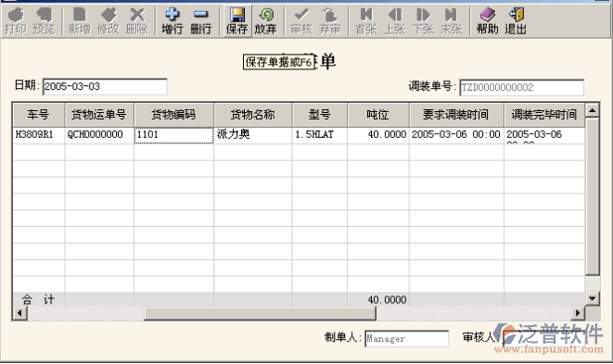
Task: Go to the next record with 下张
Action: (423, 21)
